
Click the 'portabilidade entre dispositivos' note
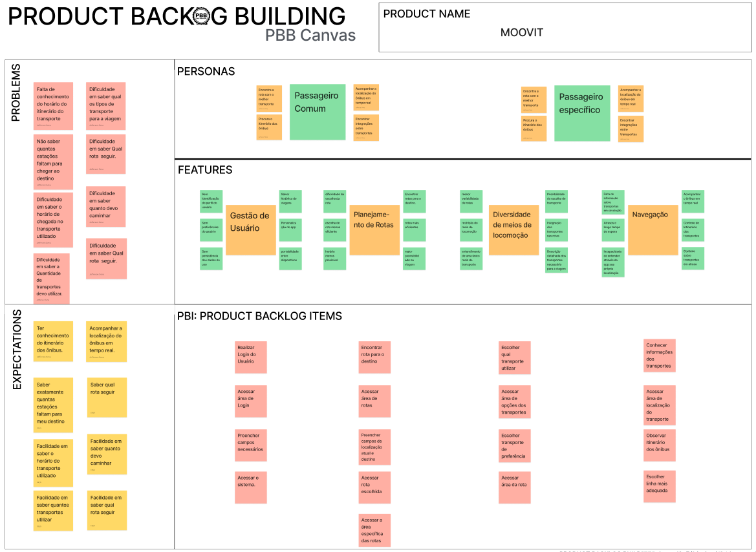pos(290,259)
